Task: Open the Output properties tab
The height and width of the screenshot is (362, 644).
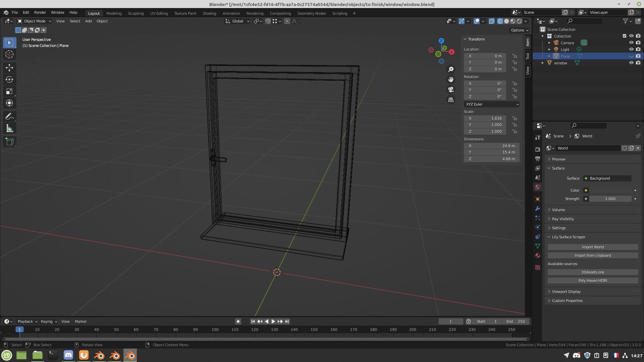Action: (x=538, y=159)
